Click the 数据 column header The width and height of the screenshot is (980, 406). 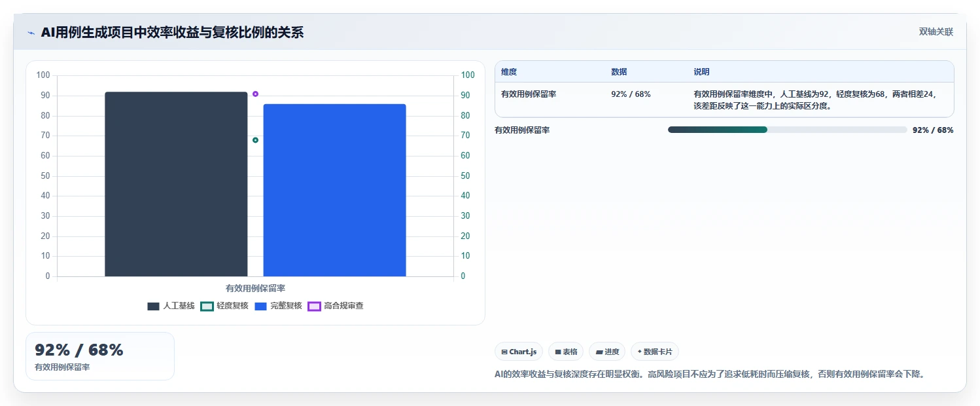coord(619,72)
